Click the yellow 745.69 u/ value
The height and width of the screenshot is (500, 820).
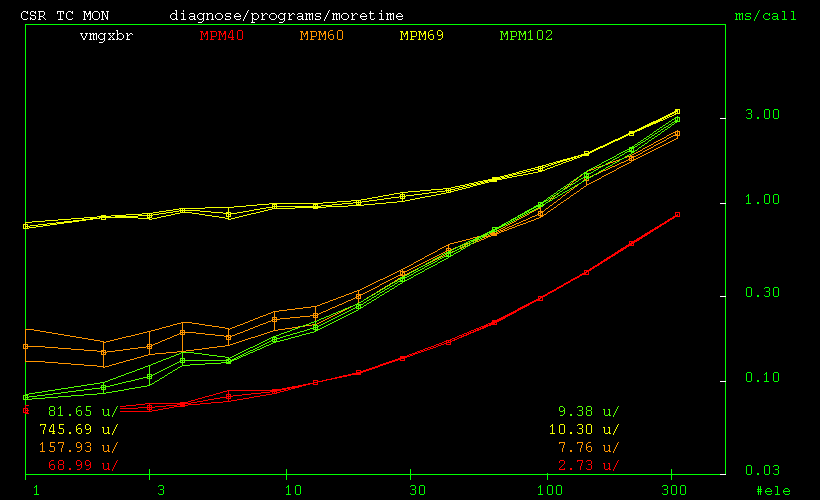click(x=79, y=429)
